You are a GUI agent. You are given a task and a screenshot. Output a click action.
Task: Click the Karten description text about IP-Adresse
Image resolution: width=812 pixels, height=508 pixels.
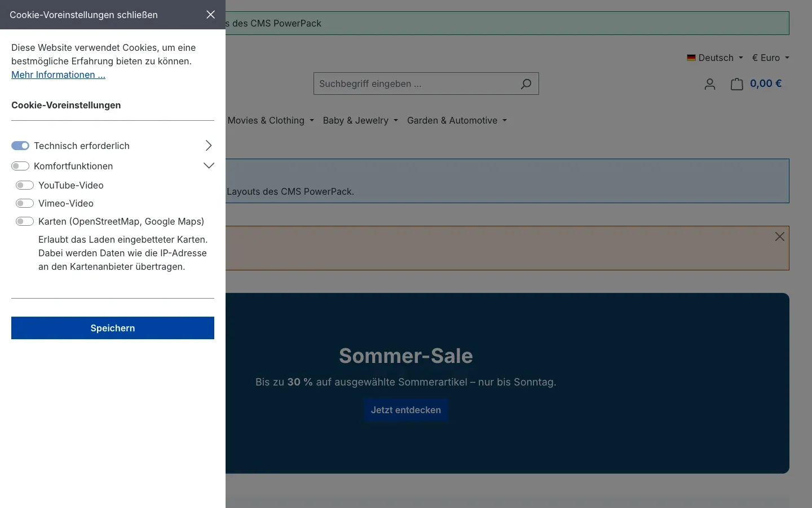[123, 253]
